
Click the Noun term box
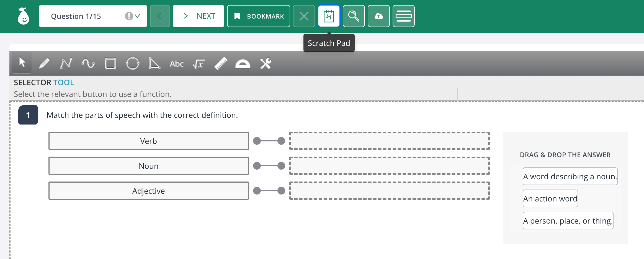[149, 166]
